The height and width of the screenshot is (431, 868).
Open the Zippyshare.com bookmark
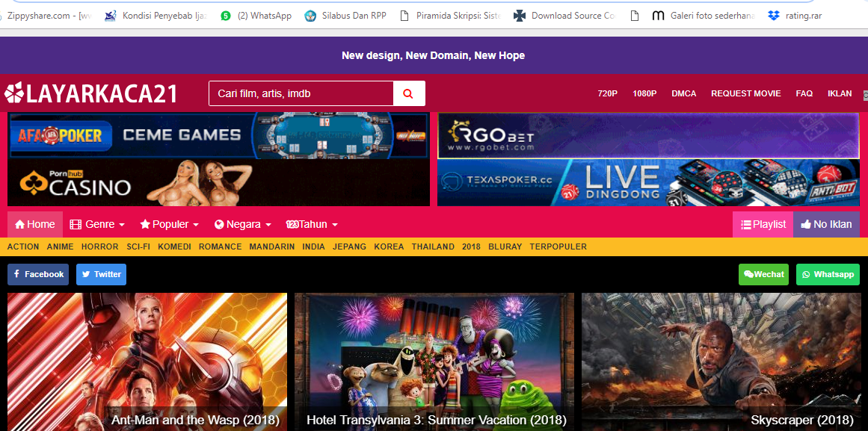[46, 16]
